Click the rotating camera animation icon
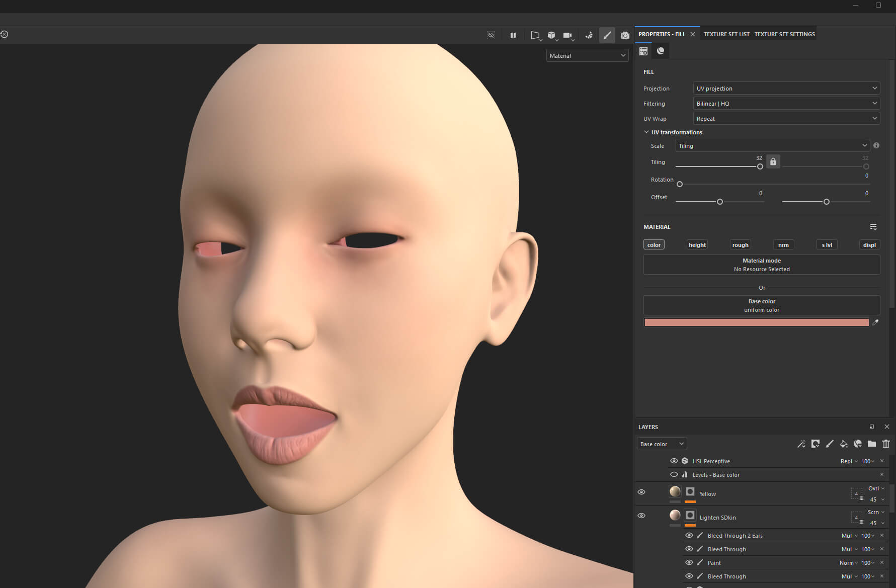Screen dimensions: 896x588 (589, 35)
